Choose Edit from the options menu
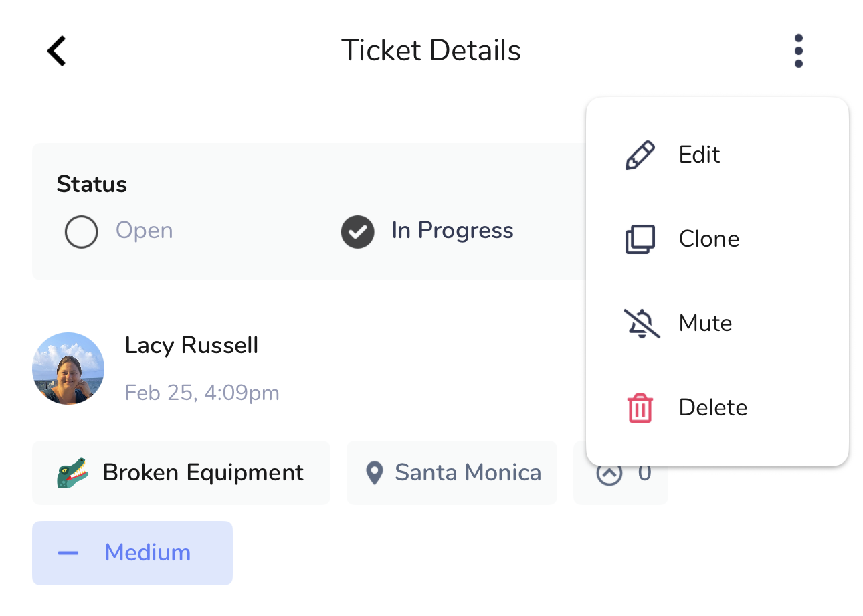 pos(699,155)
